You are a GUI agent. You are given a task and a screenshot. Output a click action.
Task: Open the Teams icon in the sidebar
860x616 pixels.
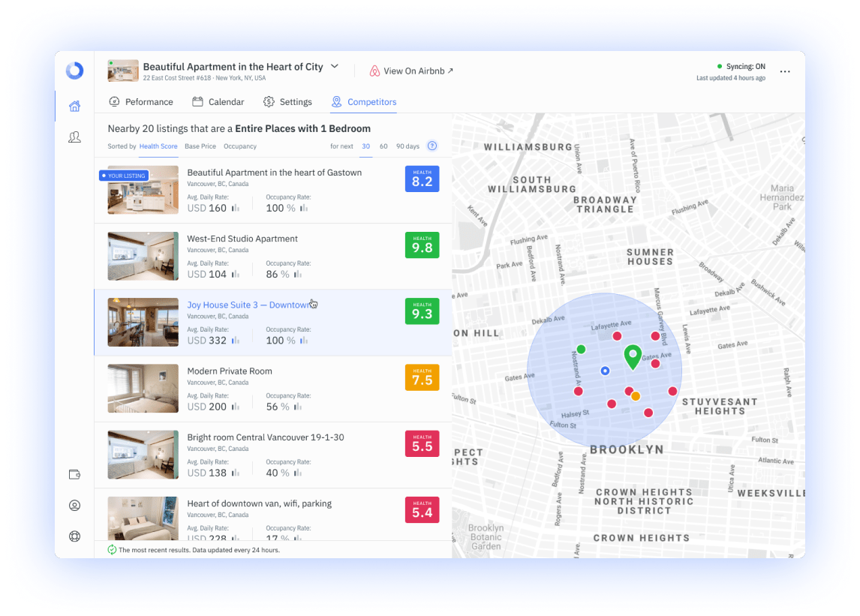pyautogui.click(x=74, y=137)
